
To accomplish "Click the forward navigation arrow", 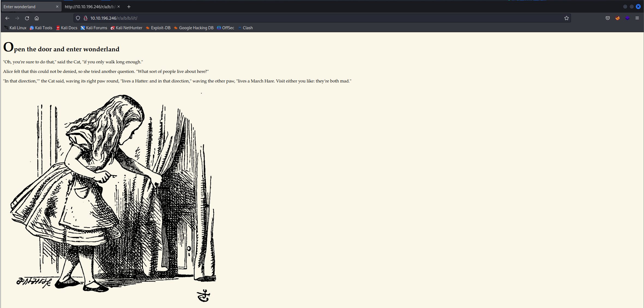I will (17, 18).
